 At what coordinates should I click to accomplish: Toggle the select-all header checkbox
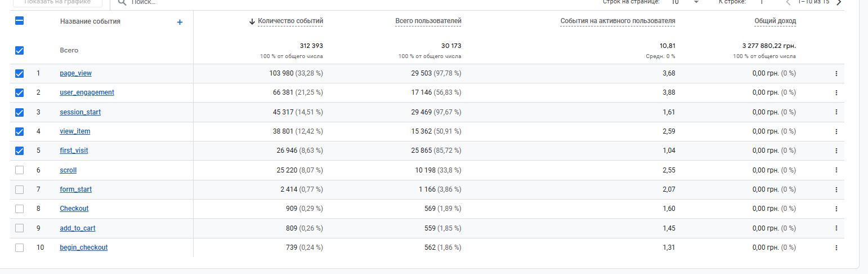tap(20, 21)
